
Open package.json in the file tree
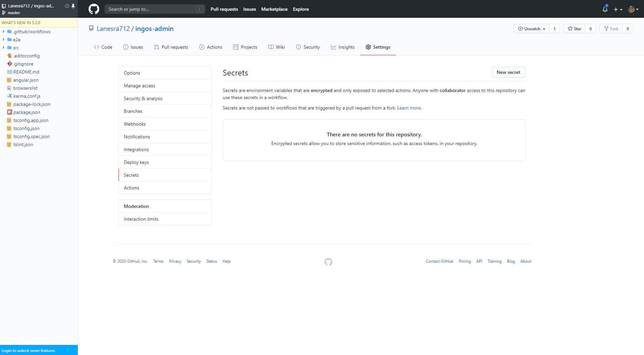(x=26, y=112)
